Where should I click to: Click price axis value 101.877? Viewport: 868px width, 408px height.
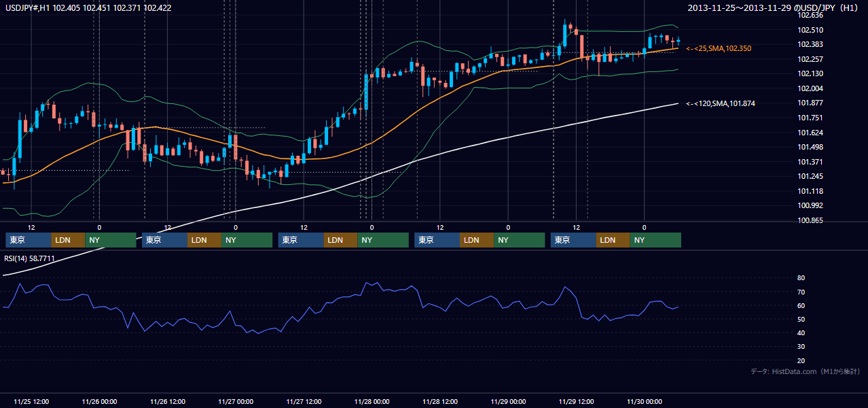tap(810, 103)
